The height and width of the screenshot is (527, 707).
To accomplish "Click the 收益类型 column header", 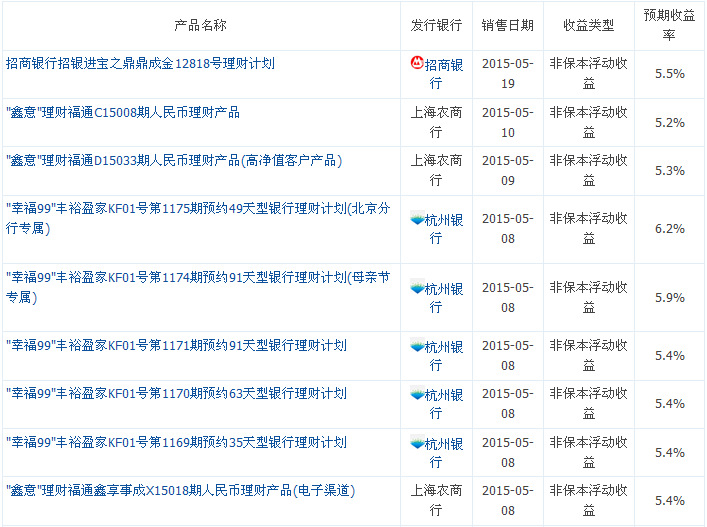I will pyautogui.click(x=589, y=25).
